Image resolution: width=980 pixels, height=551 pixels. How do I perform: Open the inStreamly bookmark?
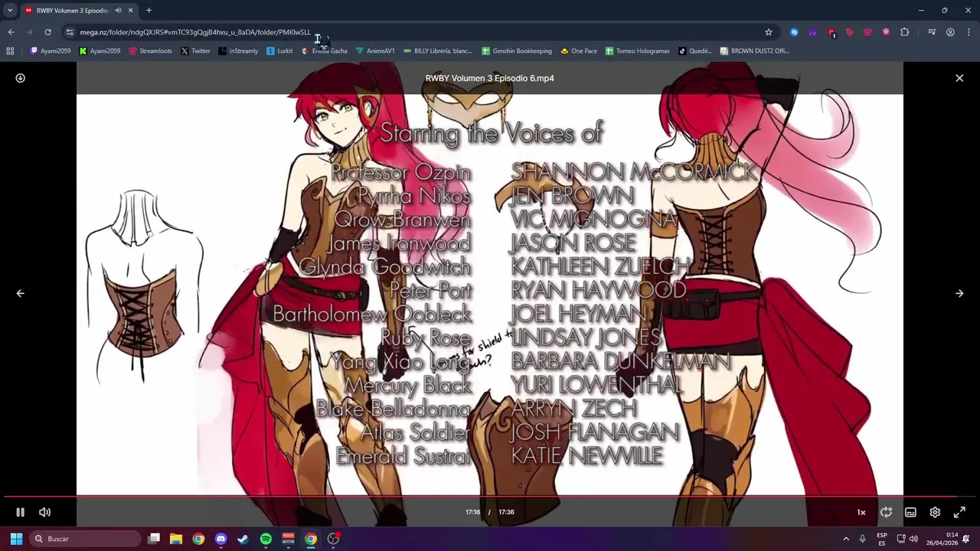coord(238,51)
